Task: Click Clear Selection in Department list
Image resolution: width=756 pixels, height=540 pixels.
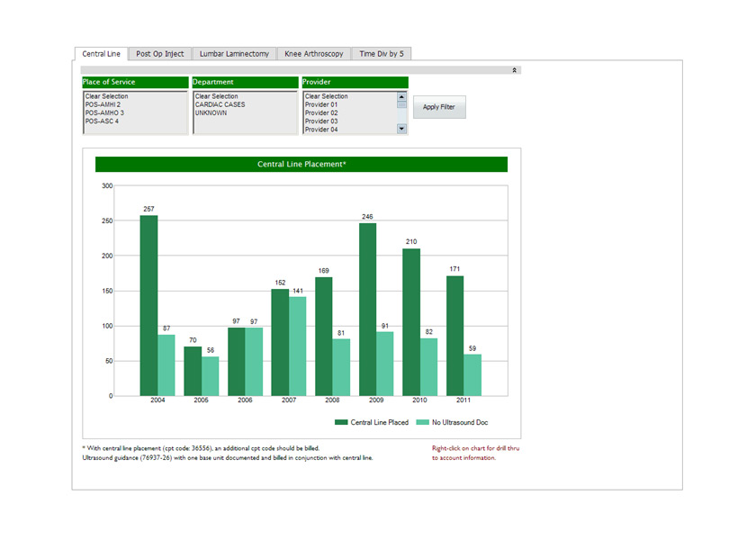Action: tap(216, 96)
